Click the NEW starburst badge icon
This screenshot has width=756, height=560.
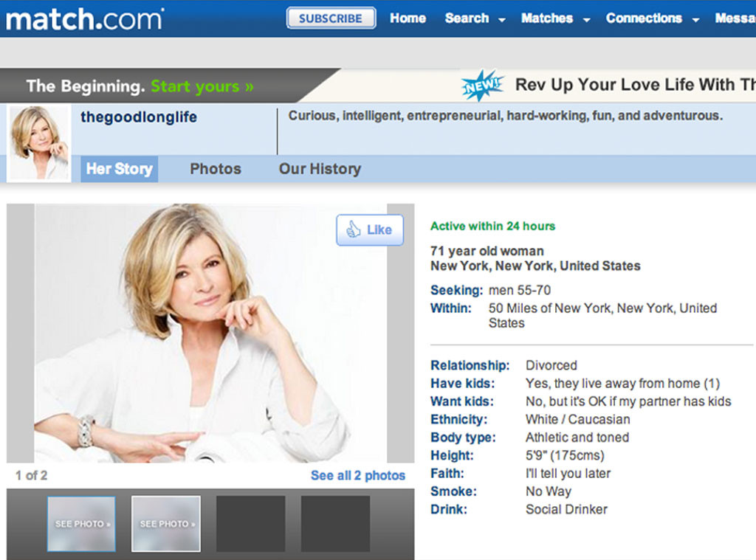click(481, 86)
